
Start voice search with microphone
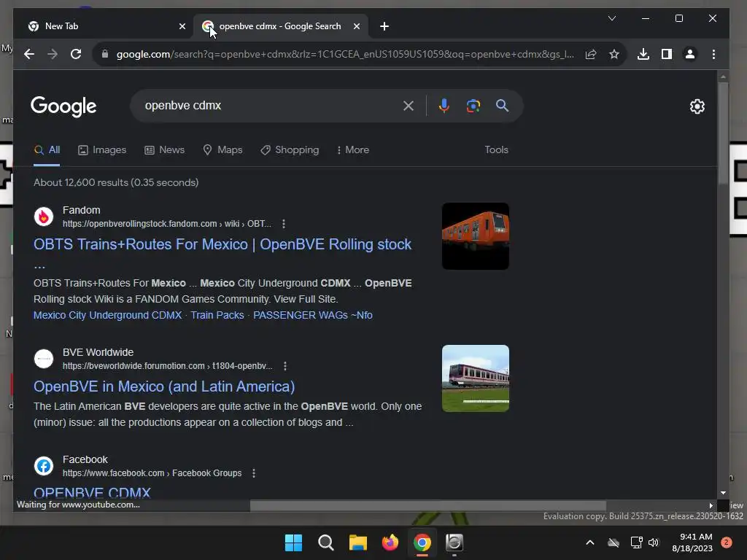pos(444,106)
